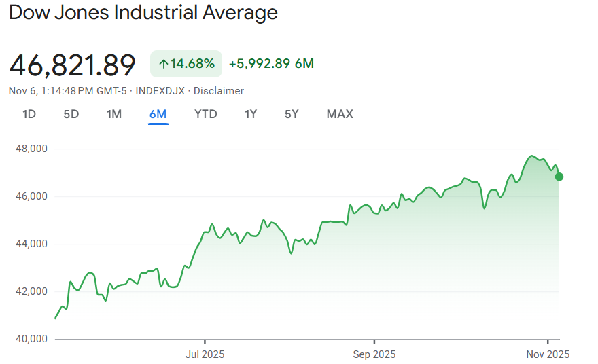Click the +5,992.89 6M change text

pyautogui.click(x=271, y=64)
